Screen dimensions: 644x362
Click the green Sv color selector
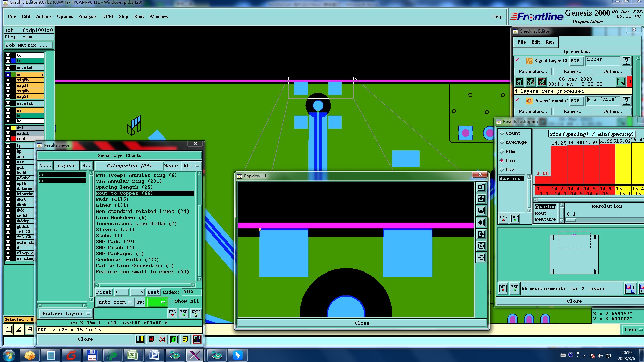point(157,302)
